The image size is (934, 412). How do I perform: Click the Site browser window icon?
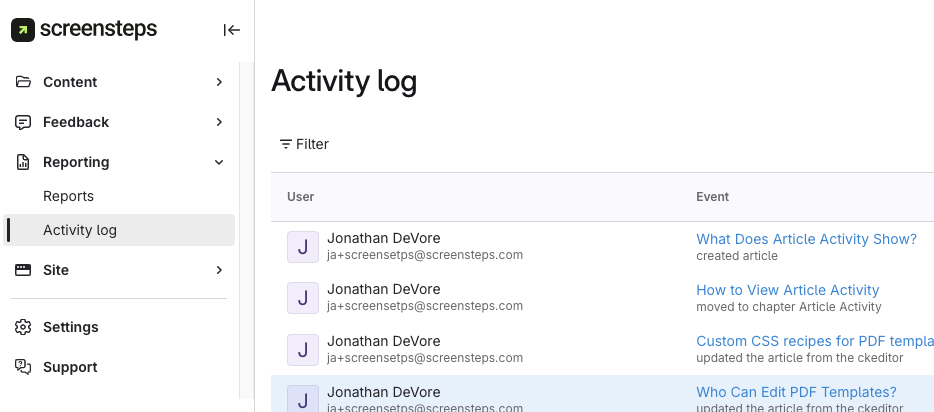23,270
